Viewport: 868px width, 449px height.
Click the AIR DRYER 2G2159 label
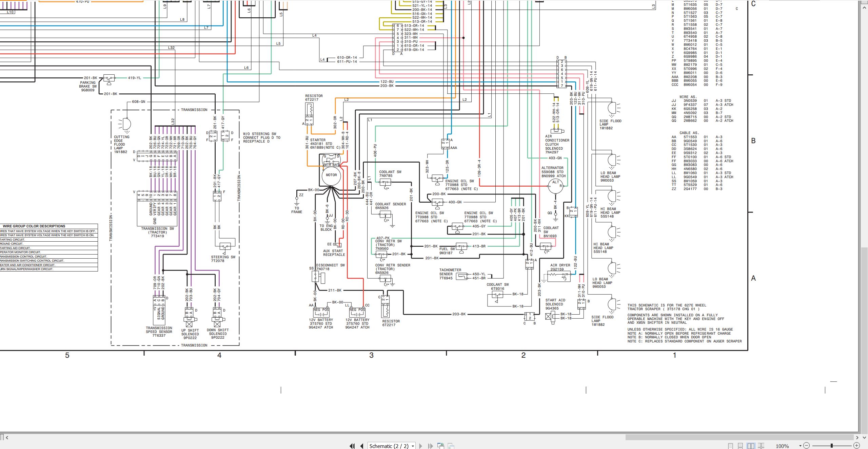pos(560,267)
